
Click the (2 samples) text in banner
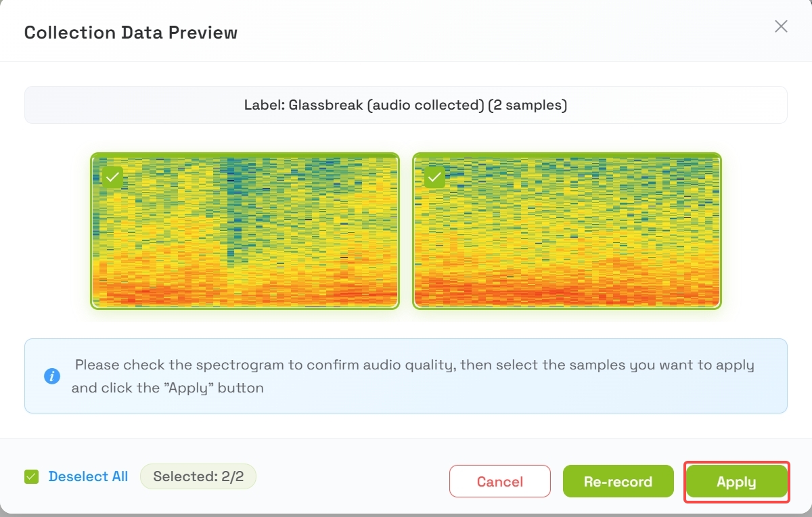coord(528,106)
